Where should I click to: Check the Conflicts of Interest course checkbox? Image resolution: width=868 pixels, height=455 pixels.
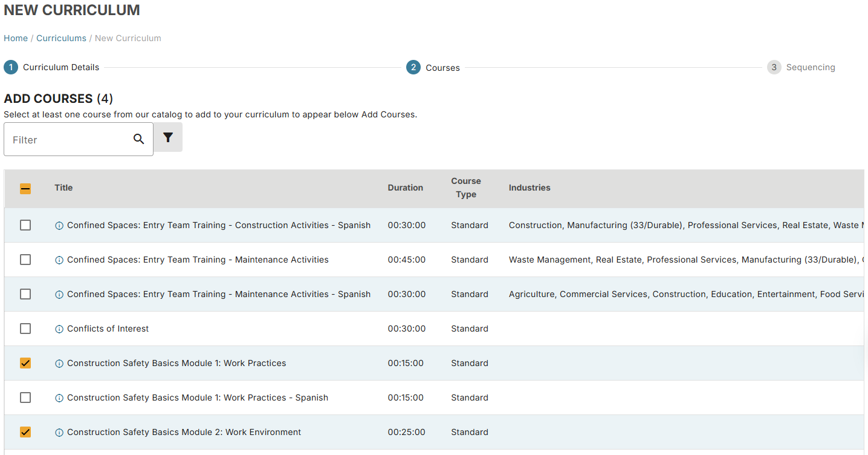tap(25, 329)
